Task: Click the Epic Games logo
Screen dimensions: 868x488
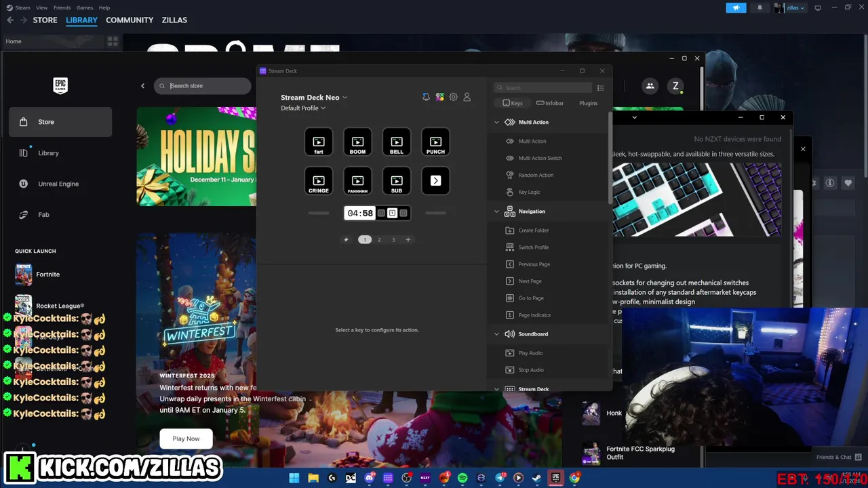Action: coord(60,85)
